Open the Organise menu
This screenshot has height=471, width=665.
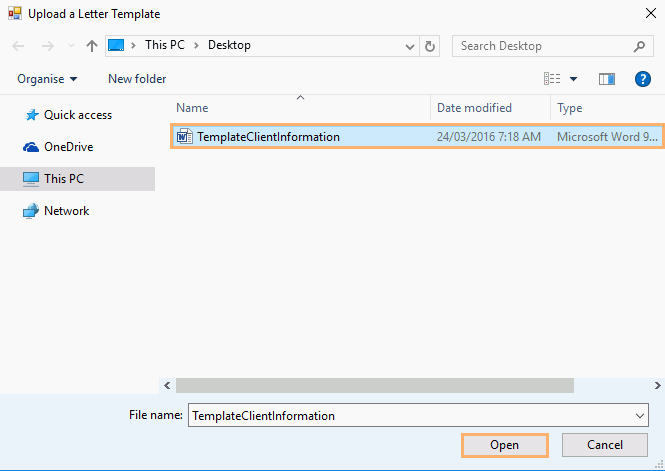tap(47, 79)
